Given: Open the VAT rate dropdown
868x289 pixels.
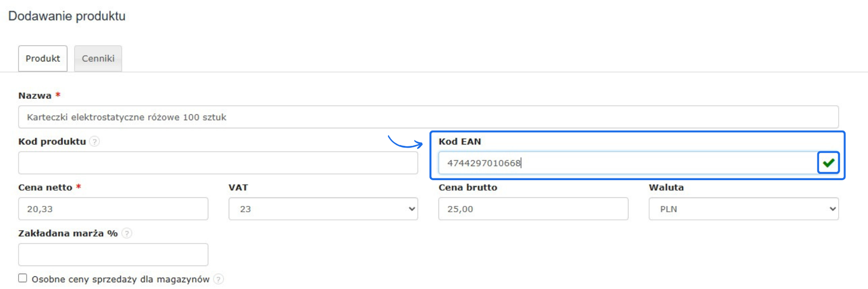Looking at the screenshot, I should (323, 209).
